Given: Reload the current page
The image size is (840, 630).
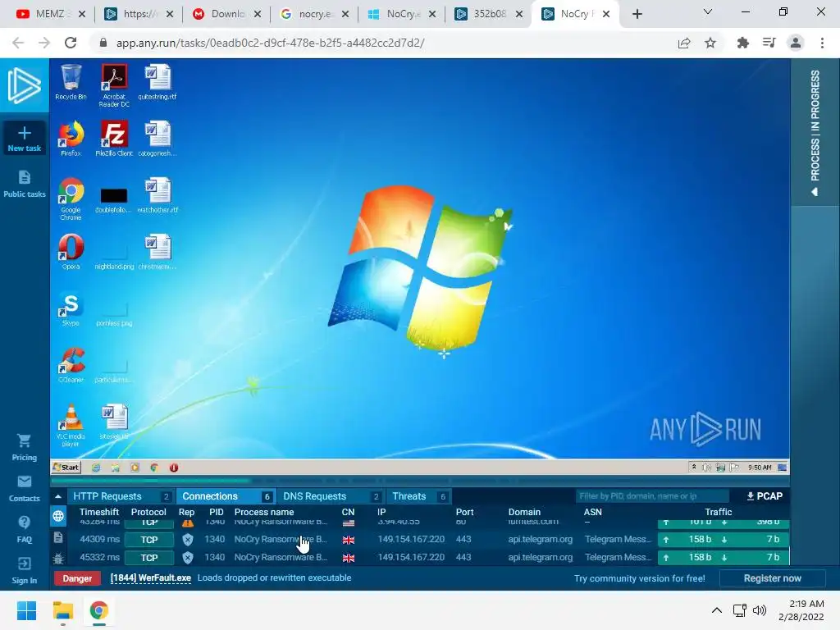Looking at the screenshot, I should click(x=71, y=43).
